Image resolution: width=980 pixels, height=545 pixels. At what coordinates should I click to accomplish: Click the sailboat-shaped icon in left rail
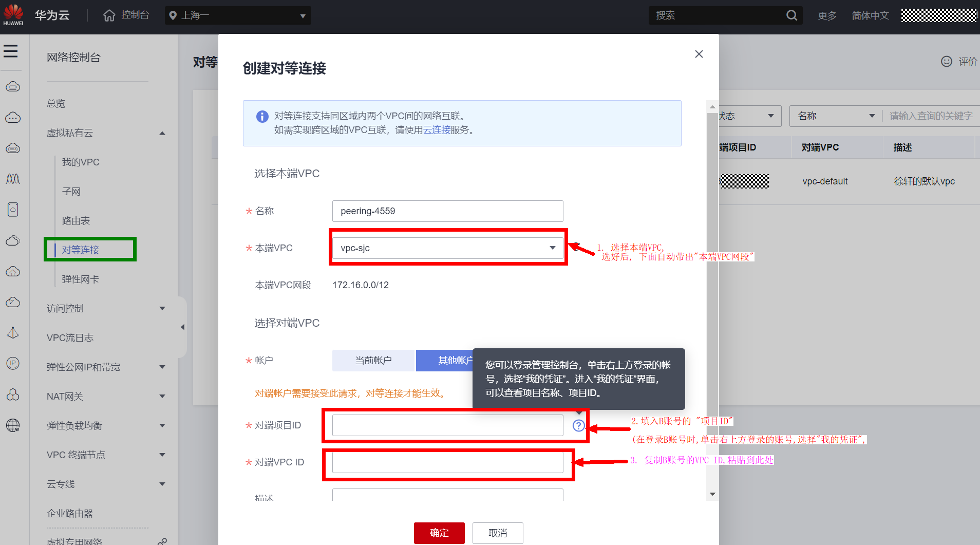pos(13,333)
